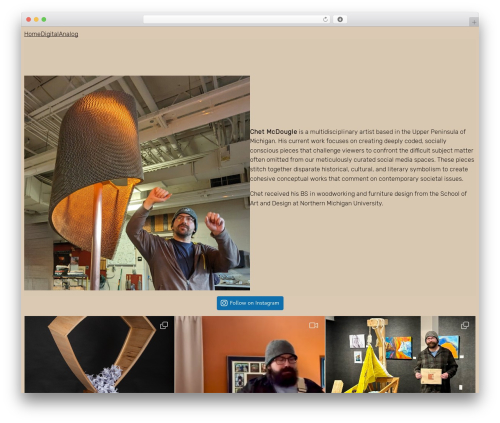The image size is (500, 423).
Task: Close the browser window with the red button
Action: 29,20
